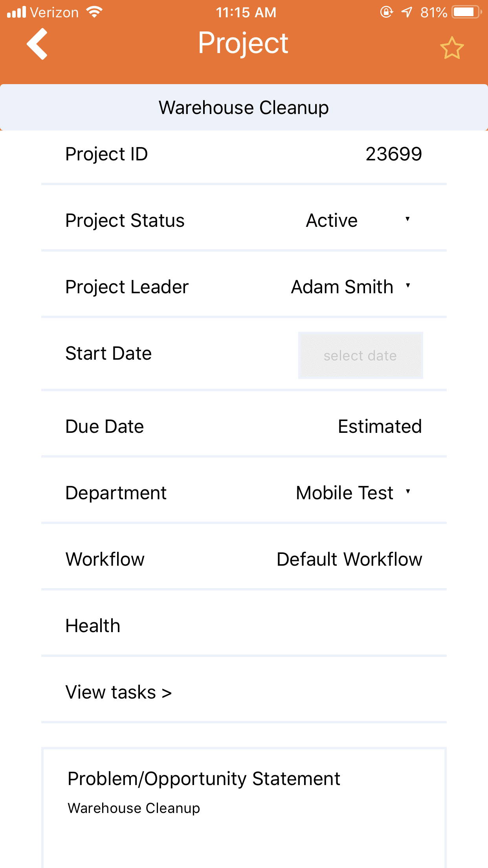Select the Adam Smith leader name
488x868 pixels.
click(342, 287)
